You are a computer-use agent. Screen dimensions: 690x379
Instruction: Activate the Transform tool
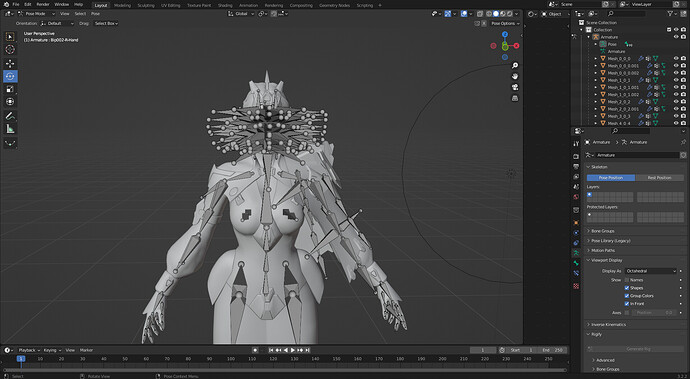(x=10, y=102)
